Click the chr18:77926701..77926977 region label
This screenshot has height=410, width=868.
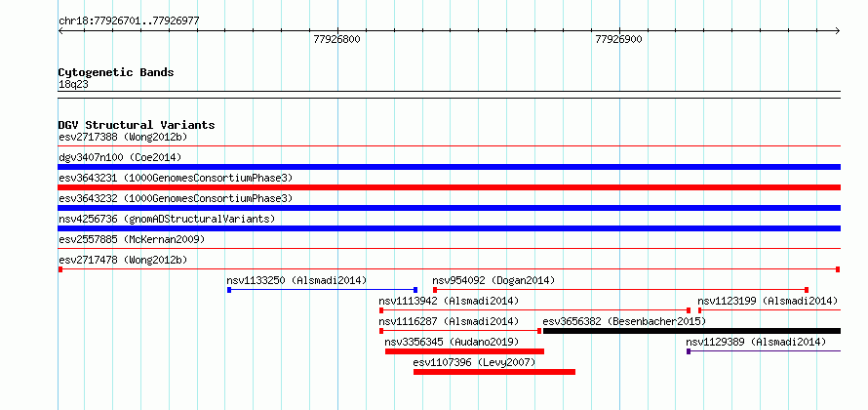[x=129, y=21]
